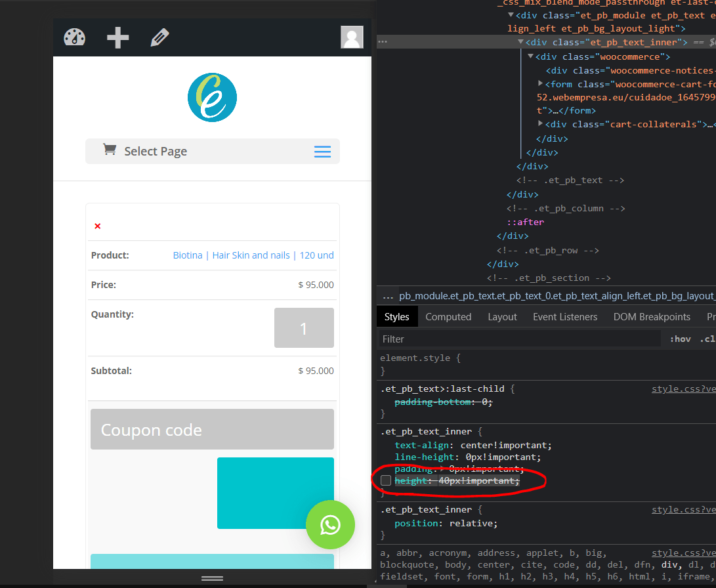Image resolution: width=716 pixels, height=588 pixels.
Task: Open the WhatsApp chat floating button
Action: coord(330,524)
